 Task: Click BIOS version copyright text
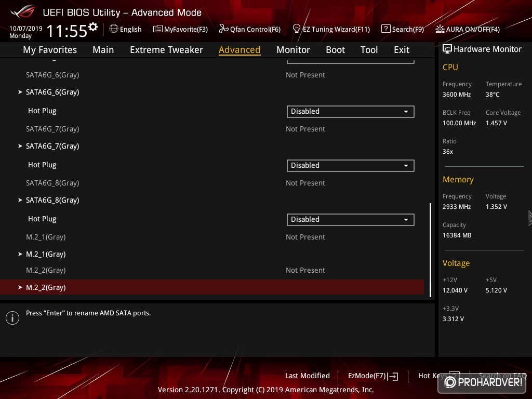coord(265,390)
